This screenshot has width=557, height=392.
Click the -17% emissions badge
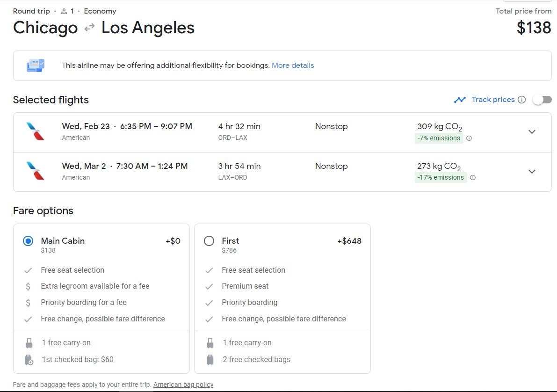click(x=441, y=178)
